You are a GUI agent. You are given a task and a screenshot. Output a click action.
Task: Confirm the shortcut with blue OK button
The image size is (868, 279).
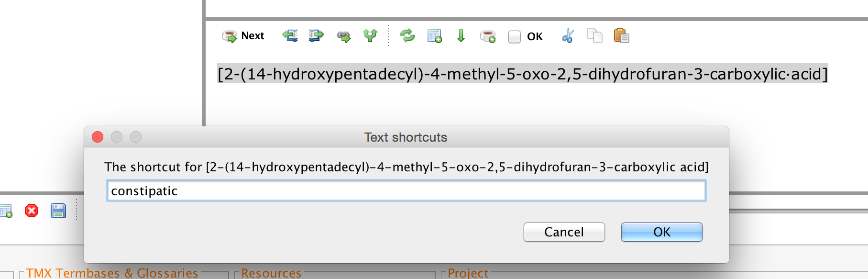tap(661, 232)
